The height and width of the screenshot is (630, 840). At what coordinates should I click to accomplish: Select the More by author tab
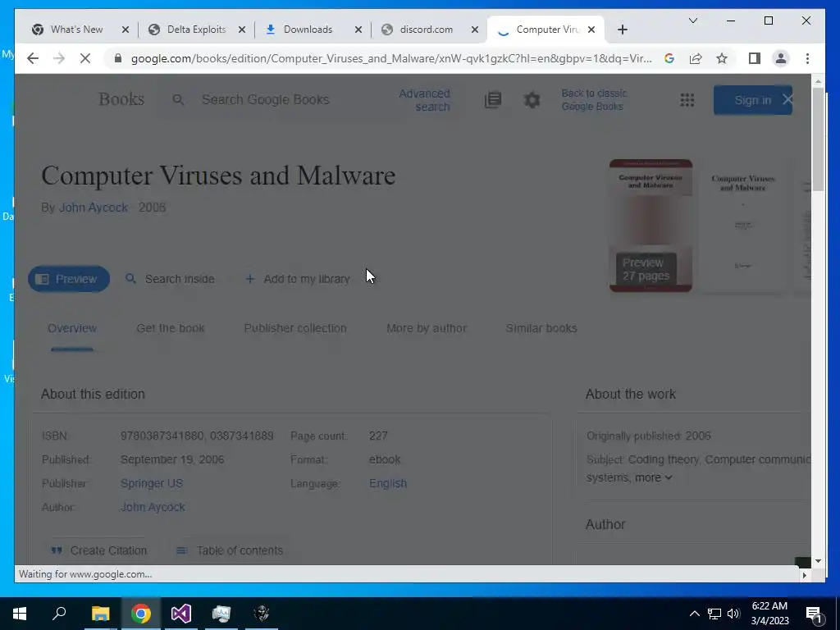pos(427,328)
